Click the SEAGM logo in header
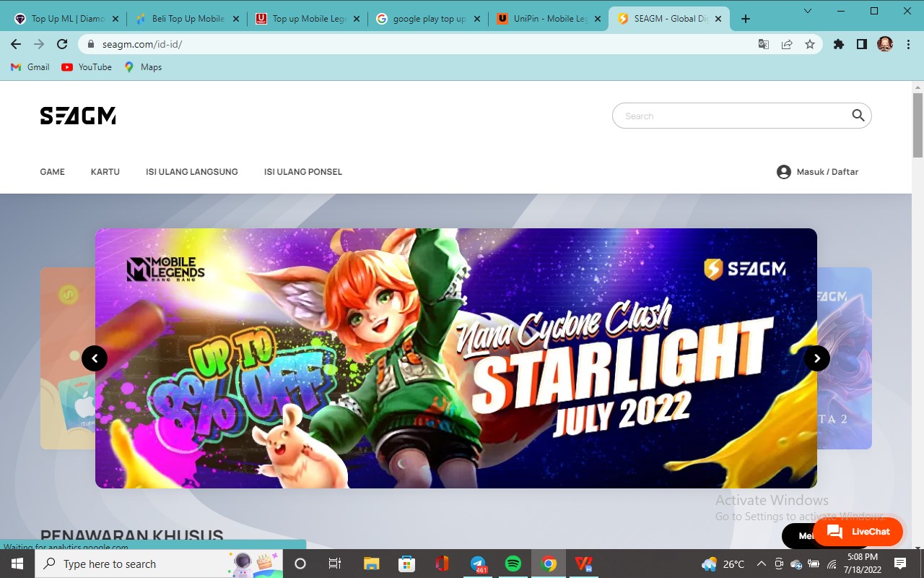 pos(78,116)
